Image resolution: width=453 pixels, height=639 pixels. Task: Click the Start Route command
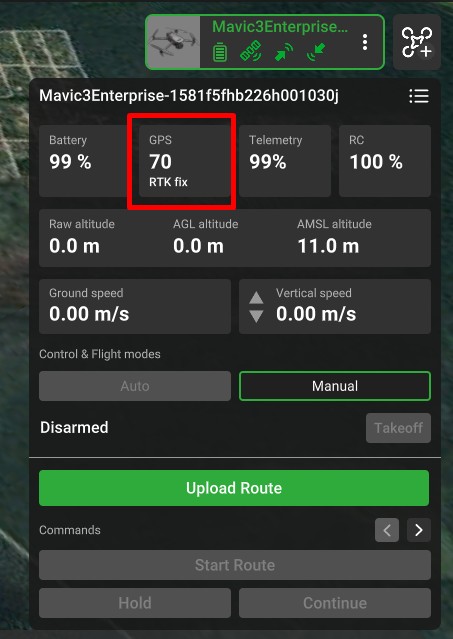point(235,565)
